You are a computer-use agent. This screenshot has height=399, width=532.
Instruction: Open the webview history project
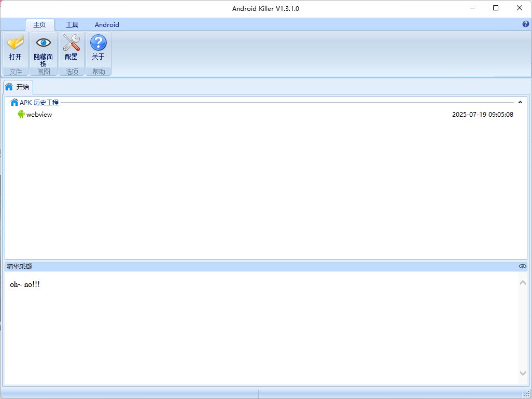[265, 115]
